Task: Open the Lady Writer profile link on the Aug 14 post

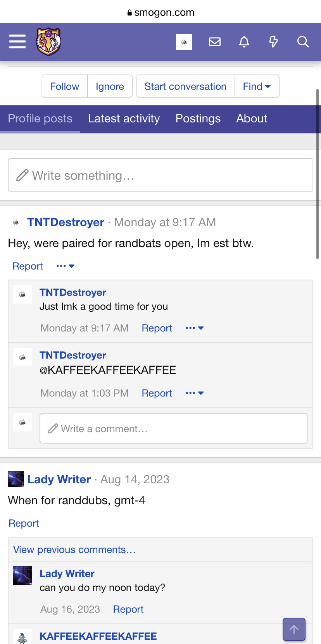Action: [59, 479]
